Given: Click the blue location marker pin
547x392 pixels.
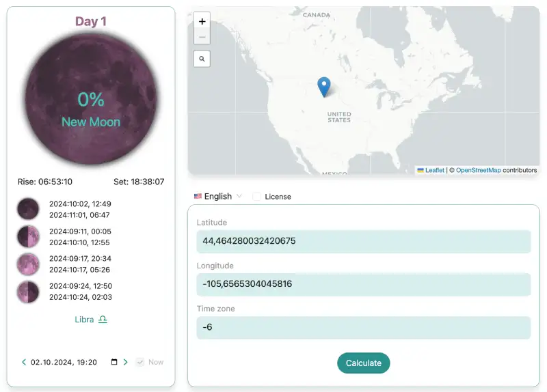Looking at the screenshot, I should (x=324, y=87).
